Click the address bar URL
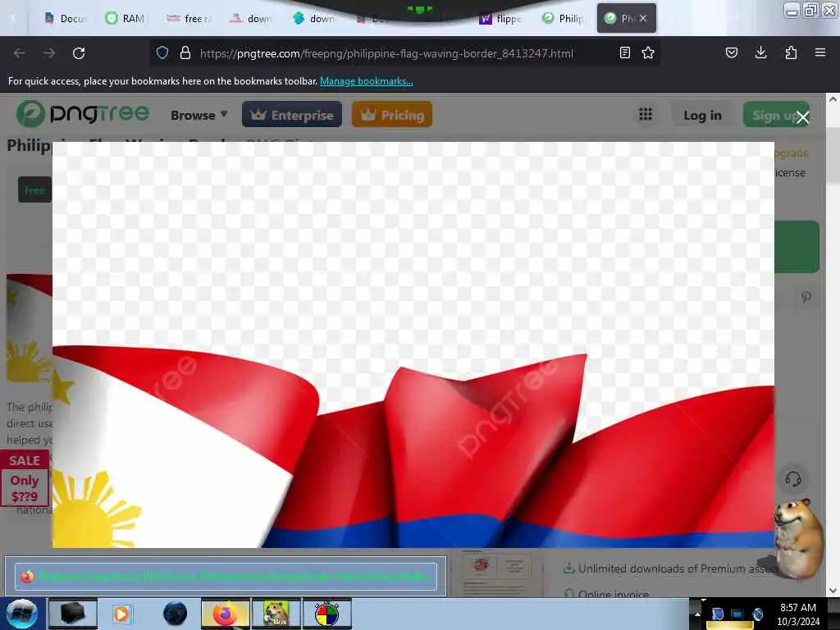 [386, 53]
